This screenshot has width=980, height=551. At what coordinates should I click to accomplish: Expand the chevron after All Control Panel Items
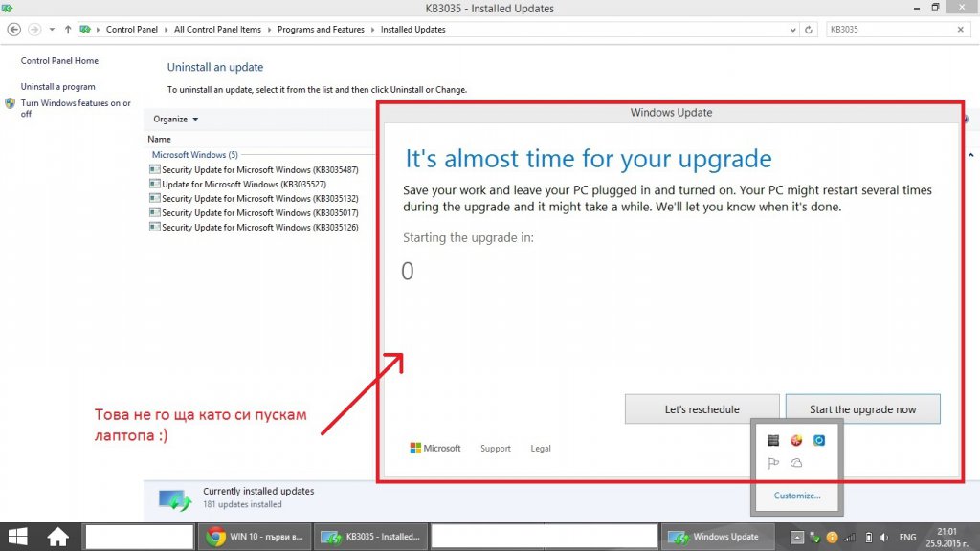tap(269, 30)
